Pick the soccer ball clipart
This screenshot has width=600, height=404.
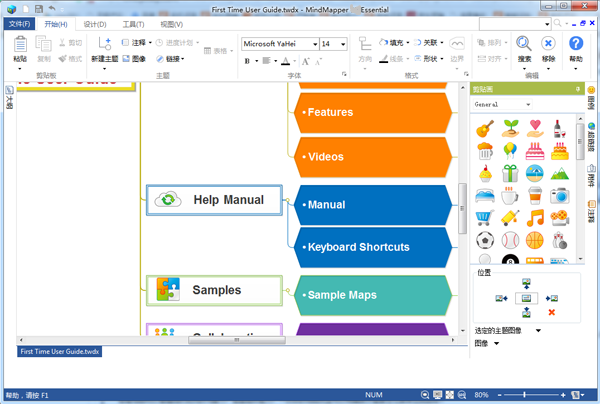tap(485, 241)
